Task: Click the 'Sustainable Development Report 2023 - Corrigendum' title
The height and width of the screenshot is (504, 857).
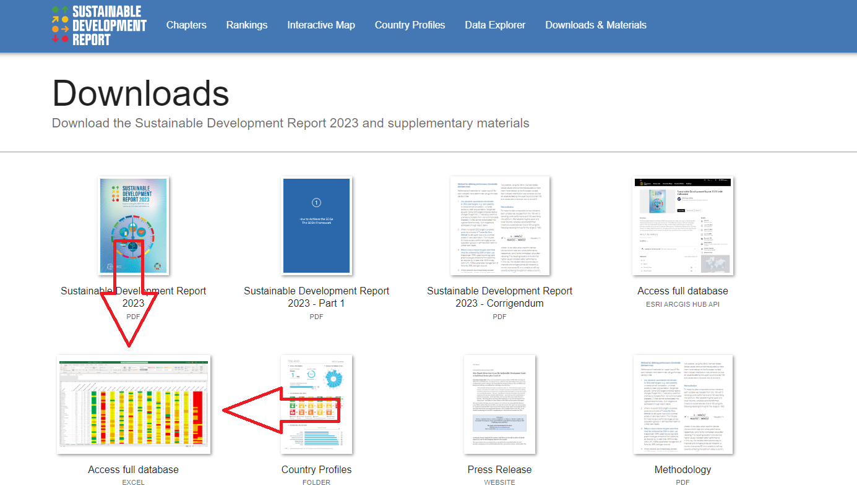Action: point(499,297)
